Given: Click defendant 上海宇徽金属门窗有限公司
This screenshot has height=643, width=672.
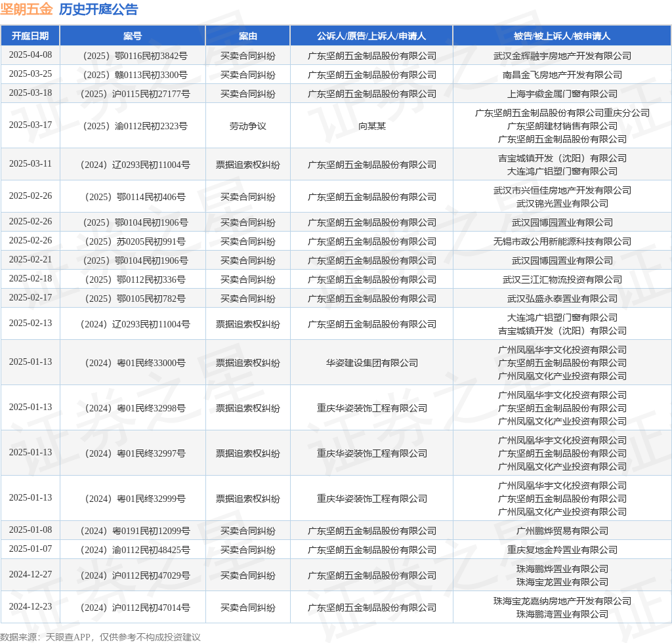Looking at the screenshot, I should click(x=562, y=94).
